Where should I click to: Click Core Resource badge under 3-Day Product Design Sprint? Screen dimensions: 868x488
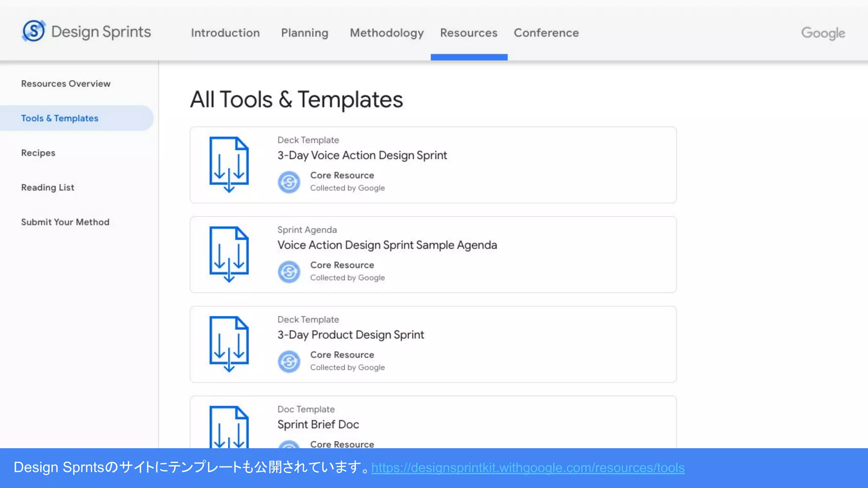[x=289, y=362]
